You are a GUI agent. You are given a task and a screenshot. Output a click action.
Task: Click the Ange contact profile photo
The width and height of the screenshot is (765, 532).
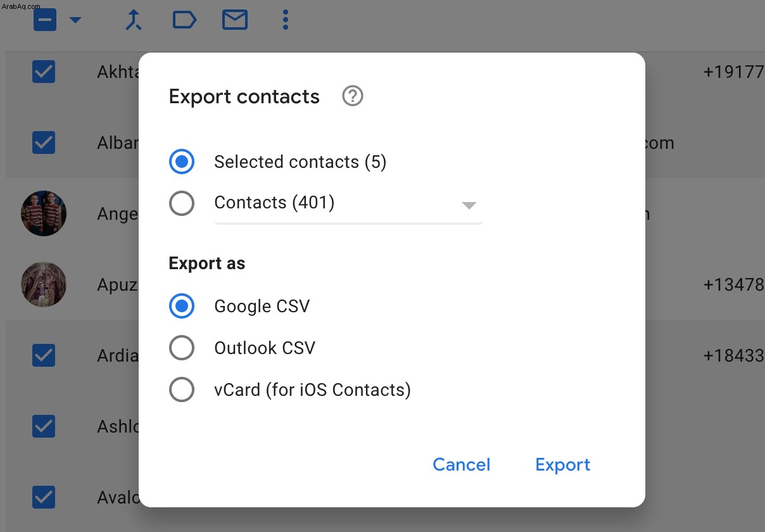(44, 213)
